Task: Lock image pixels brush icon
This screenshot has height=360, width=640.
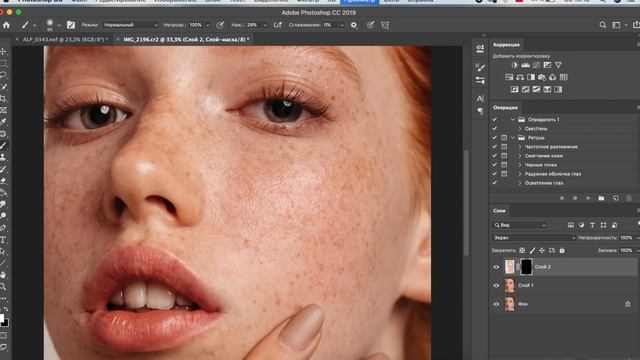Action: [532, 250]
